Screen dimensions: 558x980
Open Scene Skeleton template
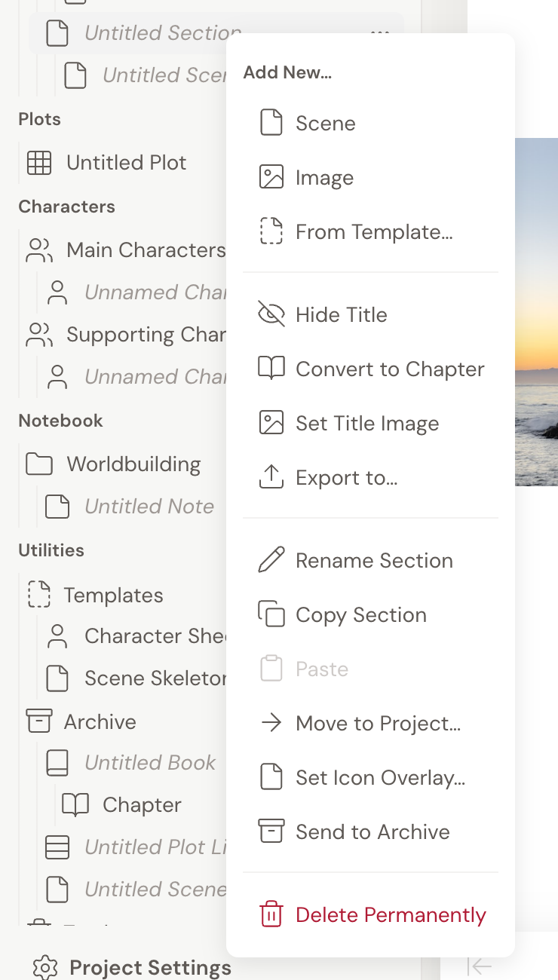(x=155, y=678)
